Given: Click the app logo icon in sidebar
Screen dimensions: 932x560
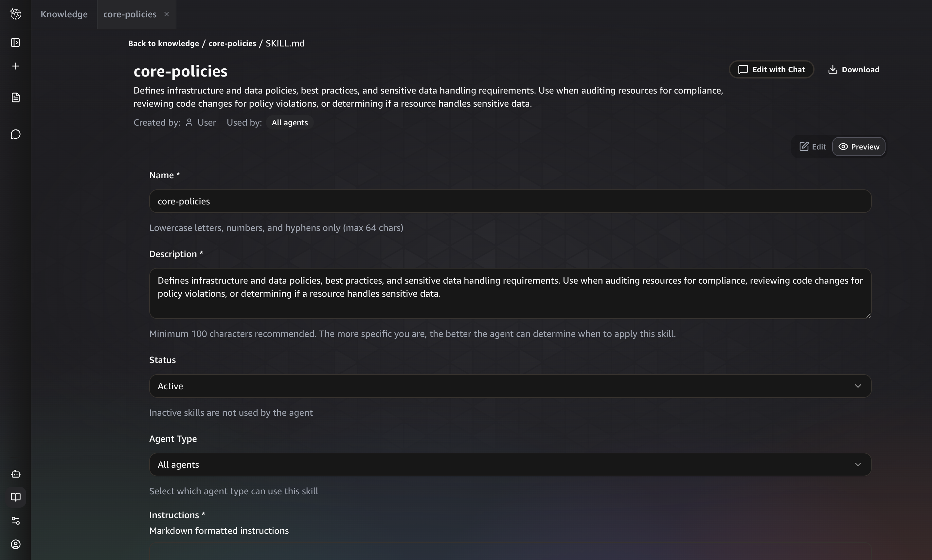Looking at the screenshot, I should pos(15,14).
